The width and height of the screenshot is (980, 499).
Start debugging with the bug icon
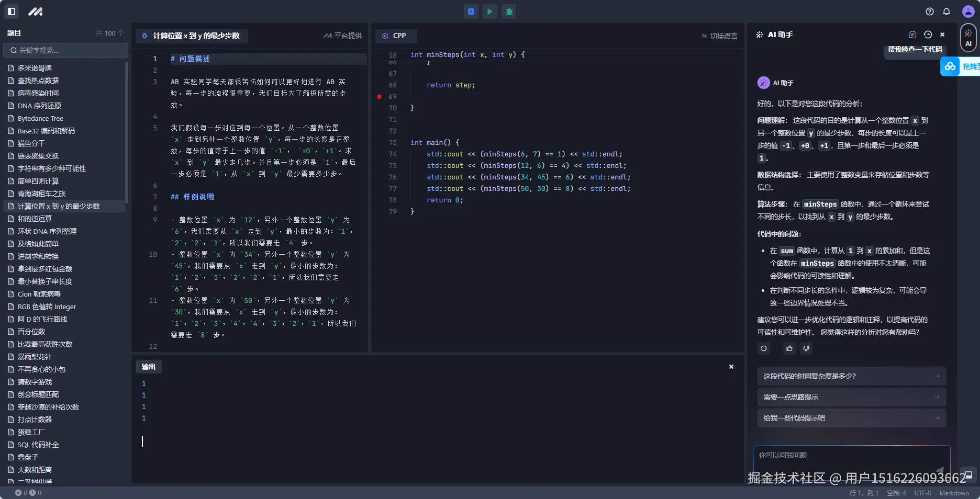click(509, 12)
